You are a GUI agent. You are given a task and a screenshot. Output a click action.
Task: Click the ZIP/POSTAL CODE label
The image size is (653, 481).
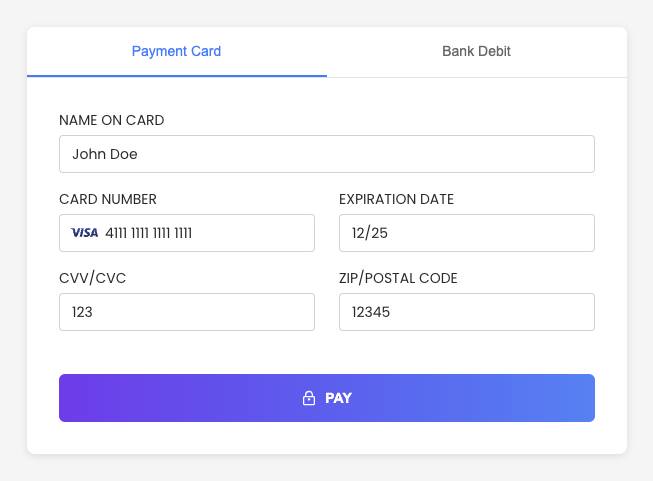pyautogui.click(x=398, y=278)
